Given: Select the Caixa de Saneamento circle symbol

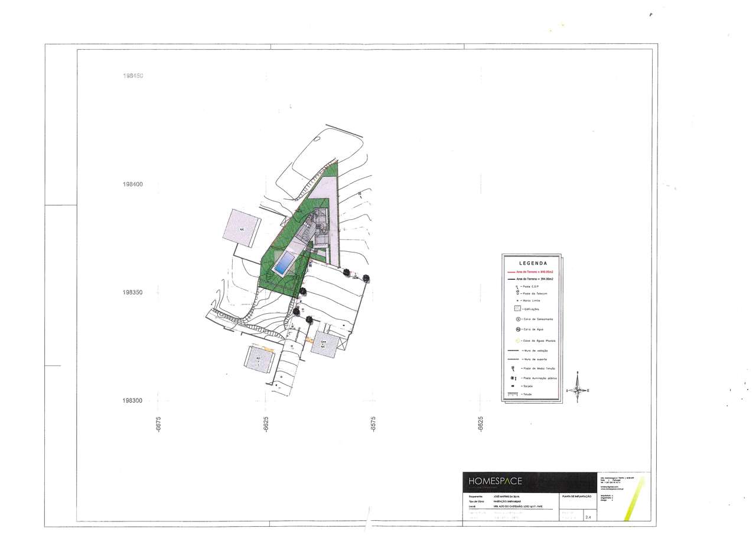Looking at the screenshot, I should 518,319.
